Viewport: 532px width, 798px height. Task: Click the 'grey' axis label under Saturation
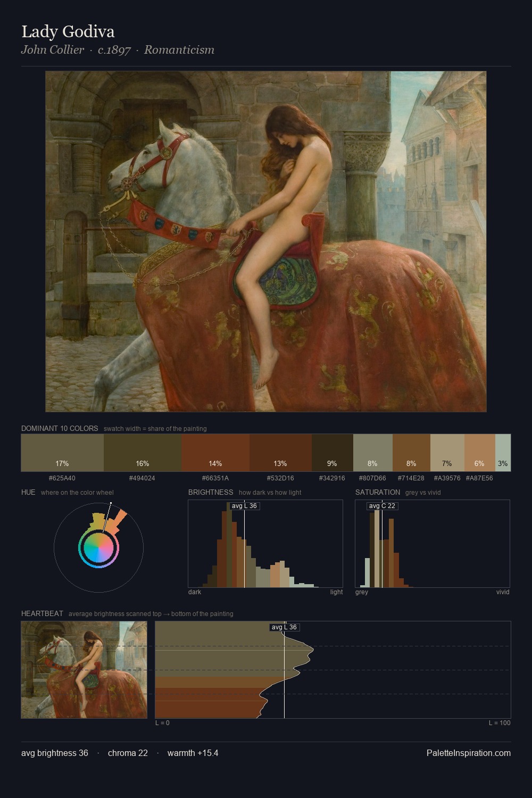pyautogui.click(x=362, y=592)
